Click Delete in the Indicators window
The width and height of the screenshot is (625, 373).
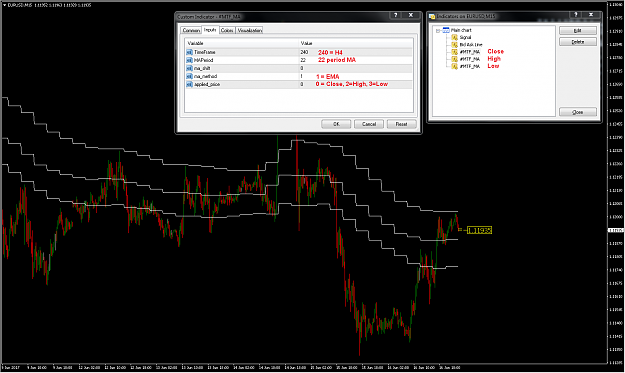(x=578, y=42)
